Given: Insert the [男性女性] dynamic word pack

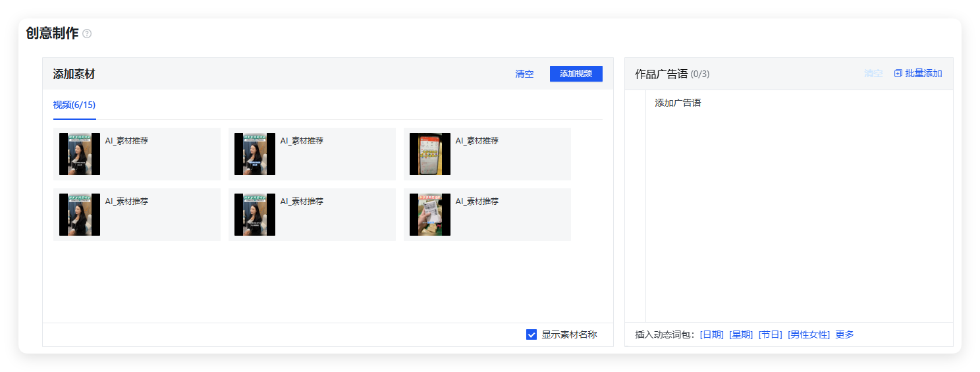Looking at the screenshot, I should click(x=809, y=334).
